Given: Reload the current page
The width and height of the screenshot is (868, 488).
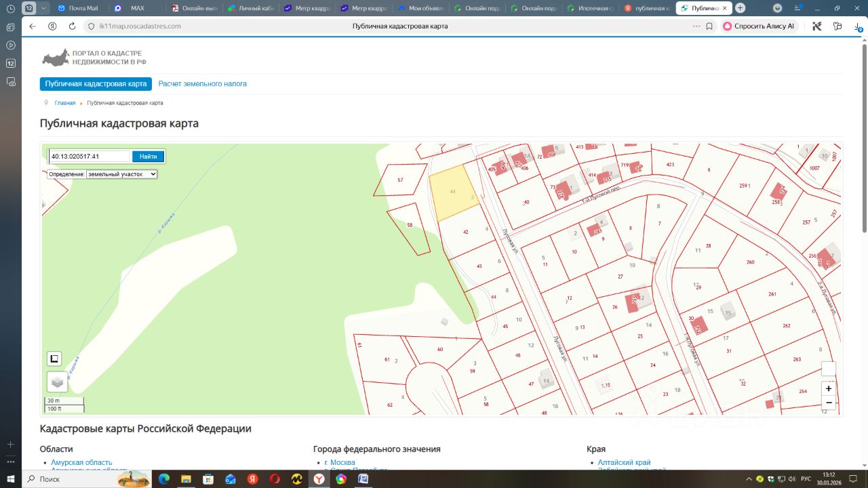Looking at the screenshot, I should click(x=73, y=26).
